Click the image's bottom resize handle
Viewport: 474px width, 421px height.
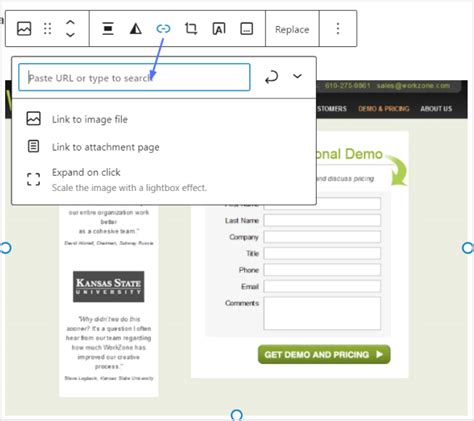point(237,415)
